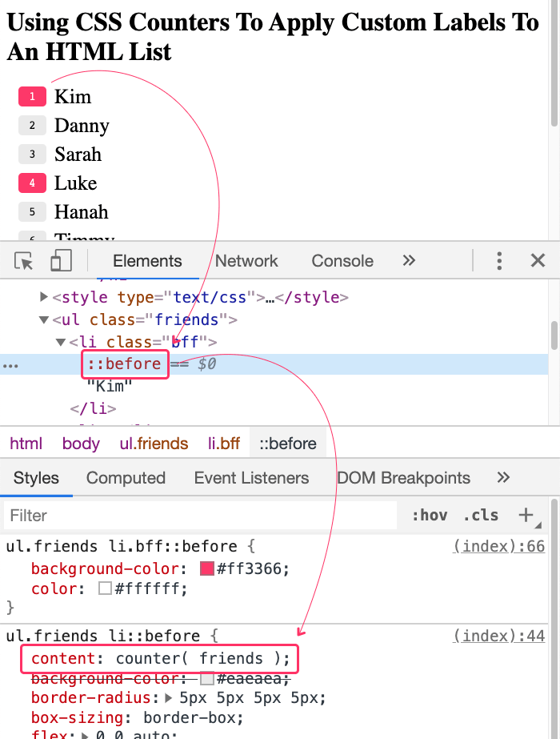Show more Styles sidebar tabs
This screenshot has height=739, width=560.
[503, 477]
